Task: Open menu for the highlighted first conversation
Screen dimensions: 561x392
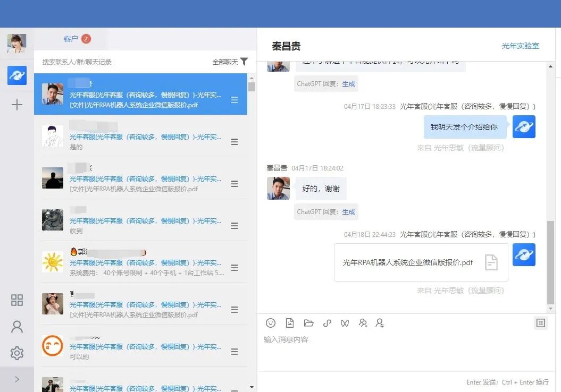Action: (235, 100)
